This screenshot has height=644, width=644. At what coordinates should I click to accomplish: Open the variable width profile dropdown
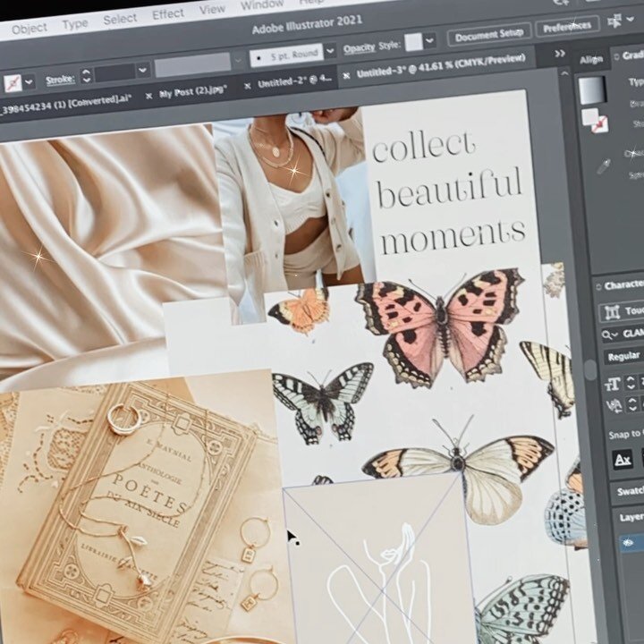coord(238,61)
